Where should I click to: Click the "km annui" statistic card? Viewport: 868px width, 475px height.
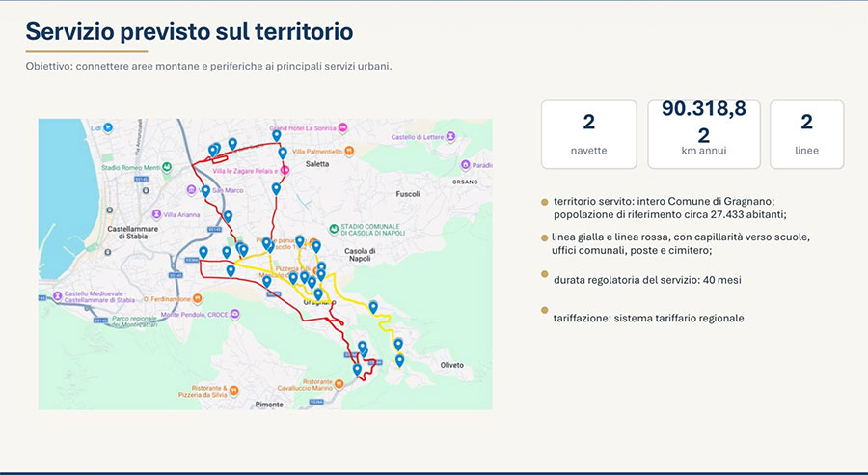[x=703, y=134]
